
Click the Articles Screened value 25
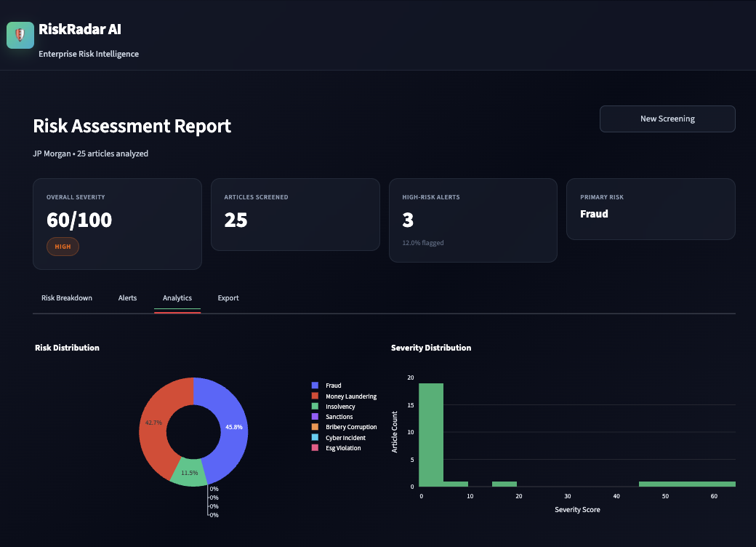click(236, 220)
